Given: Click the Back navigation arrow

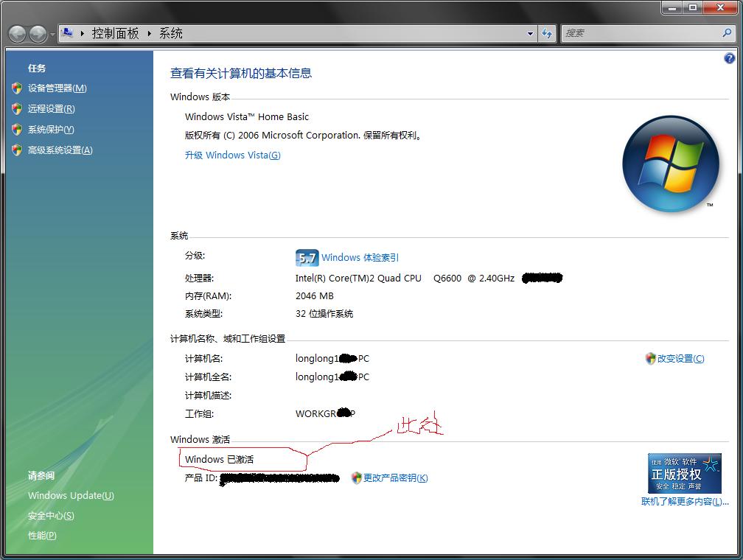Looking at the screenshot, I should (17, 34).
